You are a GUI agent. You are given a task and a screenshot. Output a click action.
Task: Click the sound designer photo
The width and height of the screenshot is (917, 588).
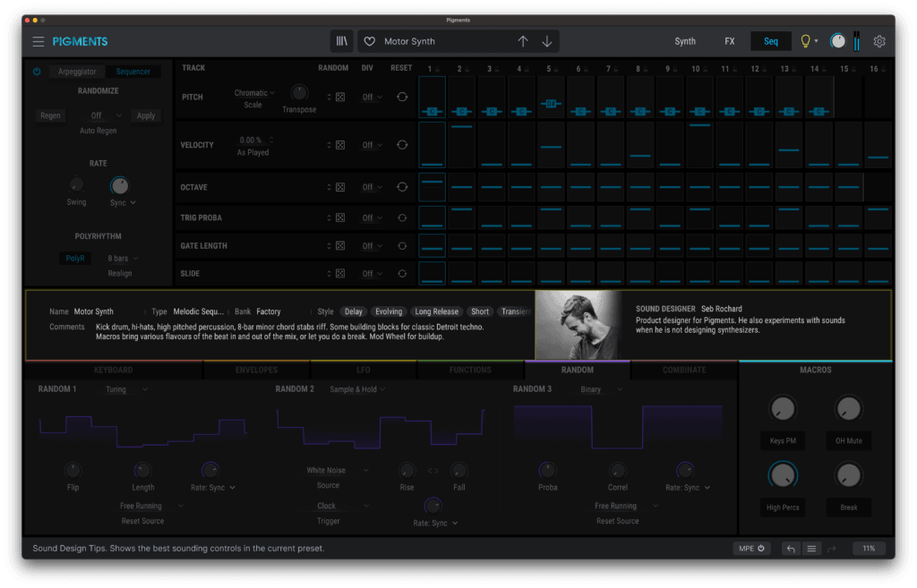[578, 325]
